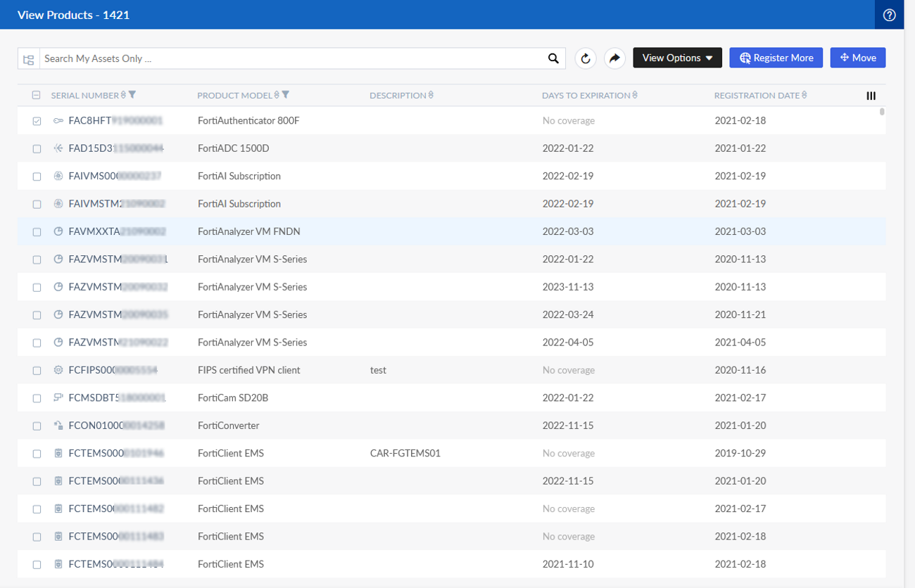Viewport: 915px width, 588px height.
Task: Click the 'FortiADC 1500D' product model
Action: (x=234, y=148)
